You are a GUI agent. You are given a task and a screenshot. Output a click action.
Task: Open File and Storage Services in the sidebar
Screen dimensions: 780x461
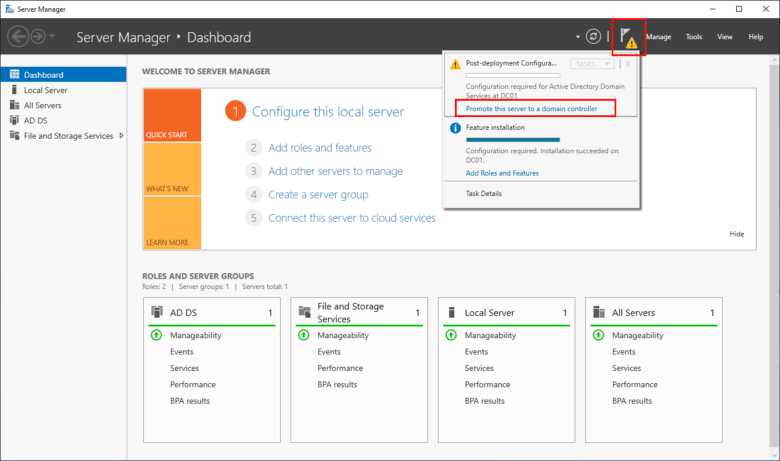pos(68,136)
